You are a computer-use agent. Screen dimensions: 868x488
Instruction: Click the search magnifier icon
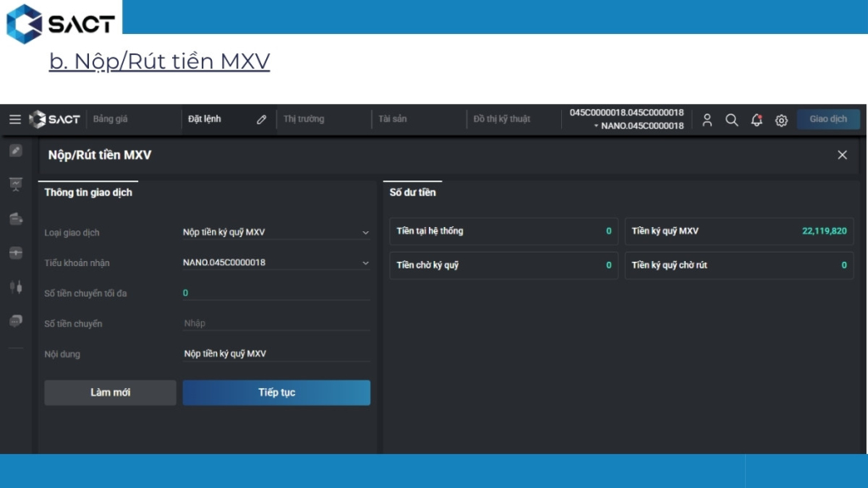[x=732, y=120]
